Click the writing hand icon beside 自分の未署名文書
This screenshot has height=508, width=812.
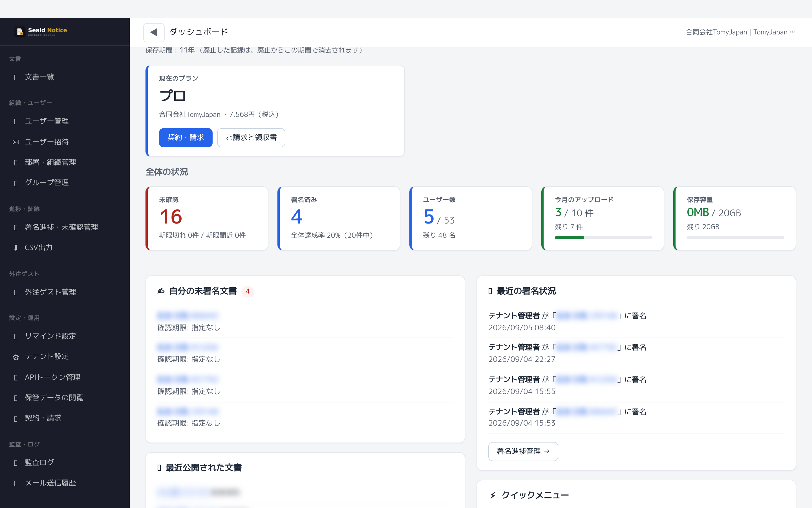pos(161,291)
